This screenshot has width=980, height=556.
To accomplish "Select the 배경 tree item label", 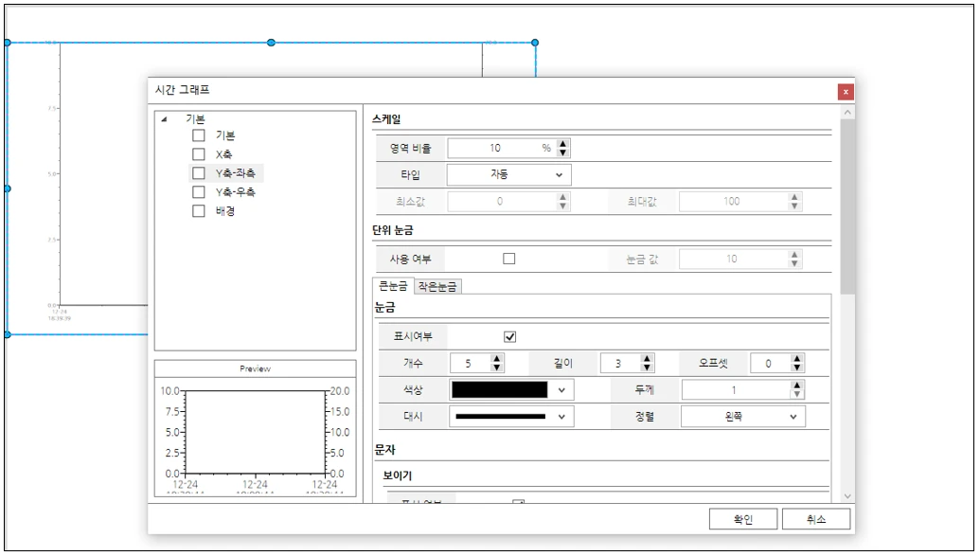I will pos(225,211).
